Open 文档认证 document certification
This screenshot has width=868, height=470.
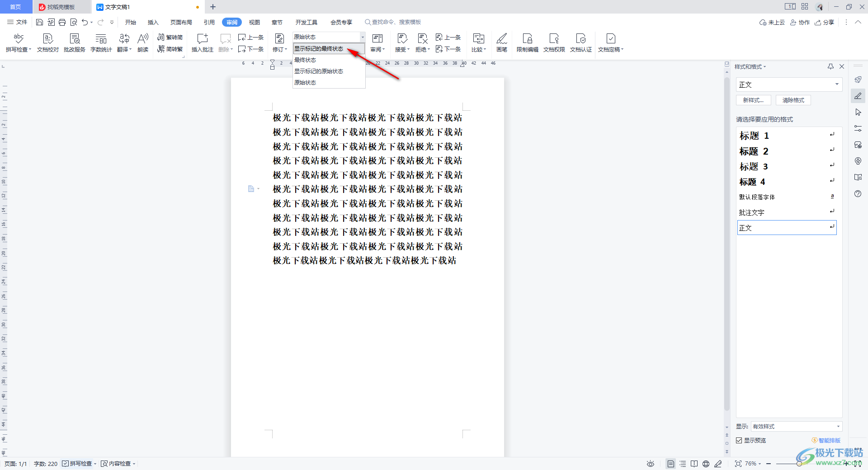(581, 43)
